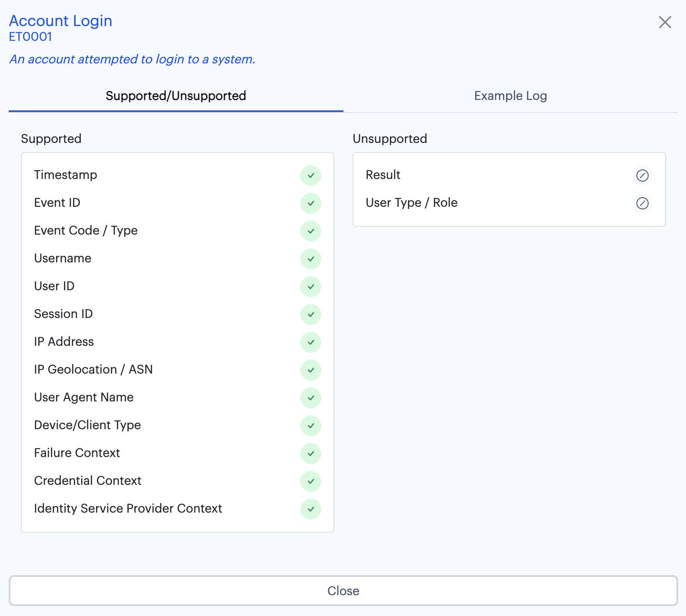
Task: Click the green check icon beside IP Address
Action: pyautogui.click(x=311, y=342)
